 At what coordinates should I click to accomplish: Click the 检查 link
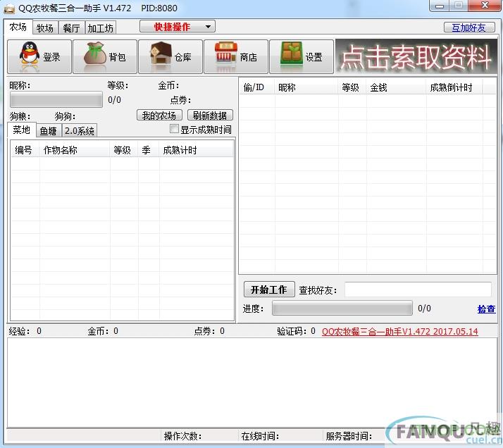tap(486, 309)
